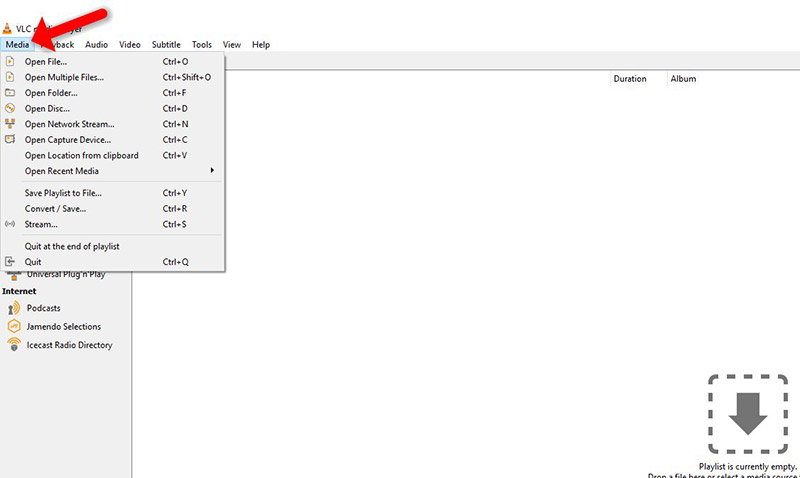Click the Quit exit icon
The width and height of the screenshot is (800, 478).
coord(11,261)
